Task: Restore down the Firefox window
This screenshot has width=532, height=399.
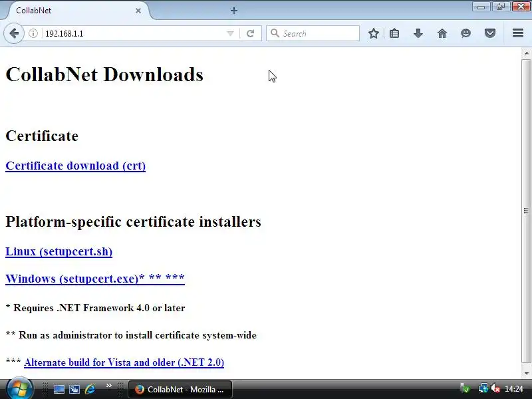Action: tap(501, 7)
